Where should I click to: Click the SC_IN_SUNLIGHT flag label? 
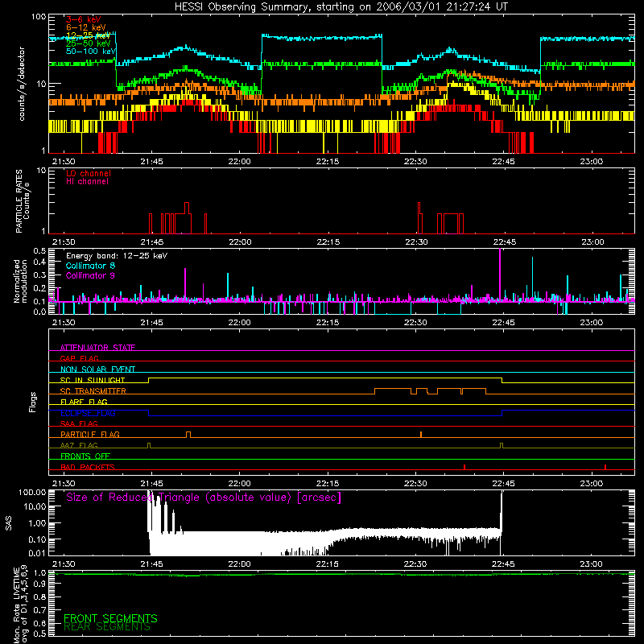click(93, 380)
